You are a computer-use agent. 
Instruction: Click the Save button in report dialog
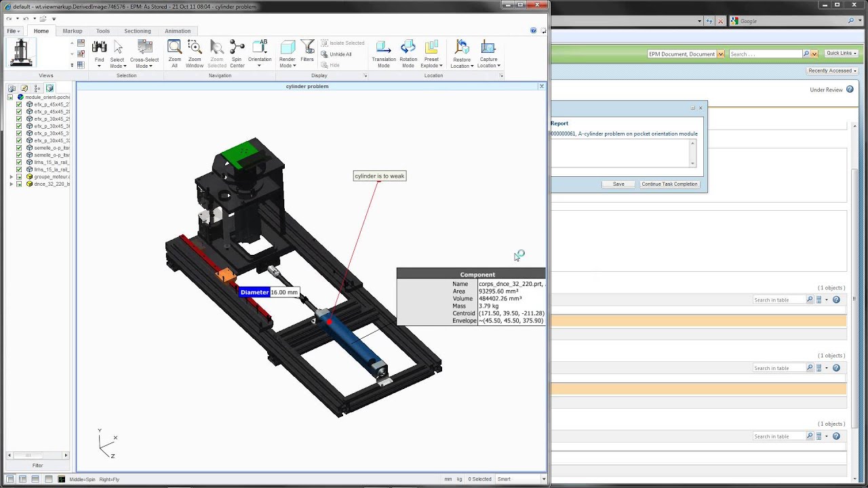(x=618, y=184)
